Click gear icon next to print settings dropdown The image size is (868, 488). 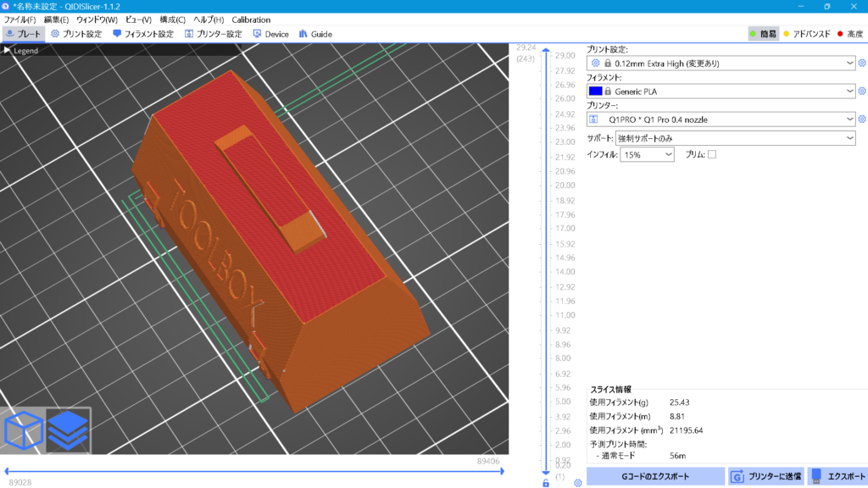coord(862,63)
